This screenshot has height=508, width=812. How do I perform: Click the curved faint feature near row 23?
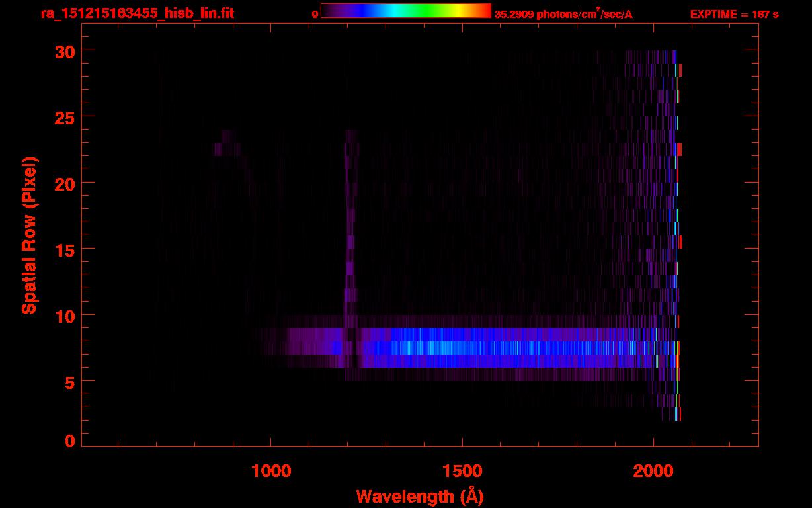pyautogui.click(x=235, y=162)
